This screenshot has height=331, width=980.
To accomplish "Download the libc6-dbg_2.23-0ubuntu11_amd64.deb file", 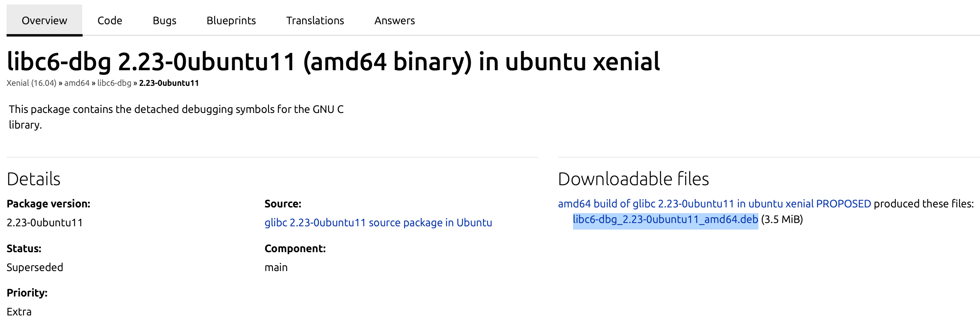I will coord(665,219).
